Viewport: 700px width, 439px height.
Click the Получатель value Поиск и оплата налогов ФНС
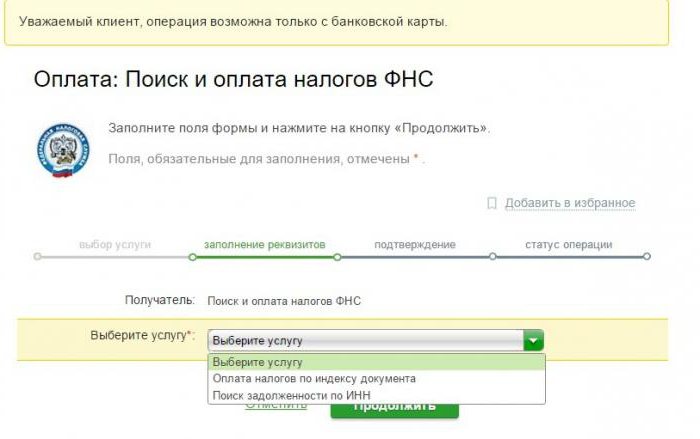pyautogui.click(x=284, y=300)
